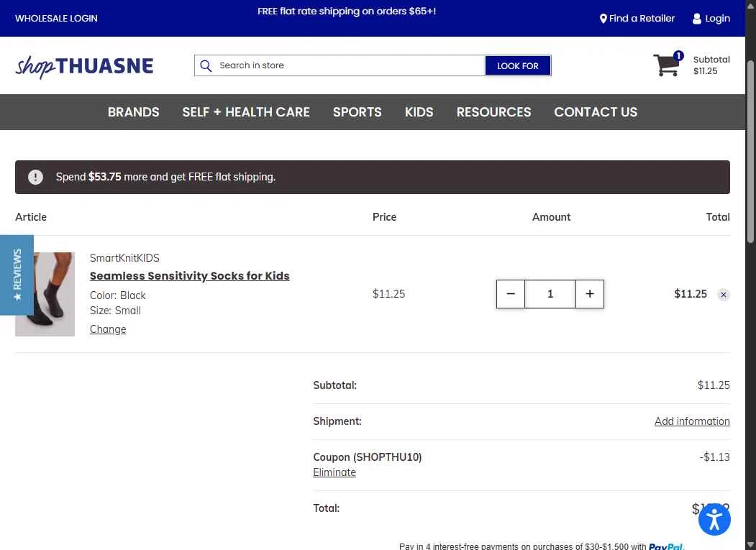This screenshot has width=756, height=550.
Task: Click the socks product thumbnail
Action: (x=45, y=294)
